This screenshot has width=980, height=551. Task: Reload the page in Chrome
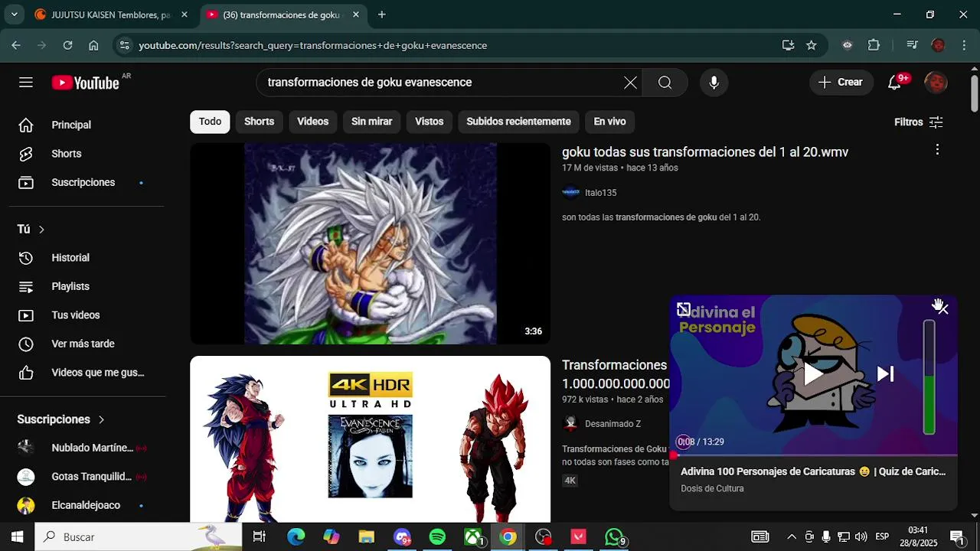click(x=67, y=45)
